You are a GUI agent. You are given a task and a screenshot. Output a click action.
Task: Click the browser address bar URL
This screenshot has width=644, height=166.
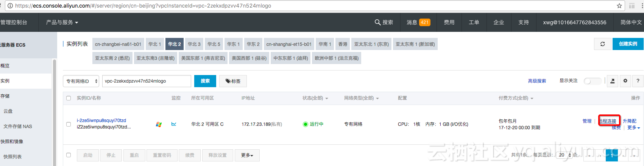(143, 6)
